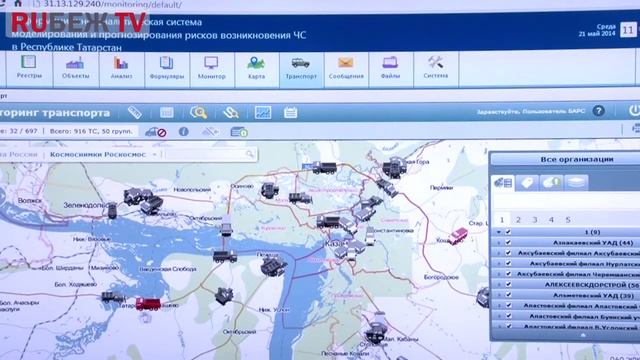Click the map search input field
640x360 pixels.
coord(205,154)
